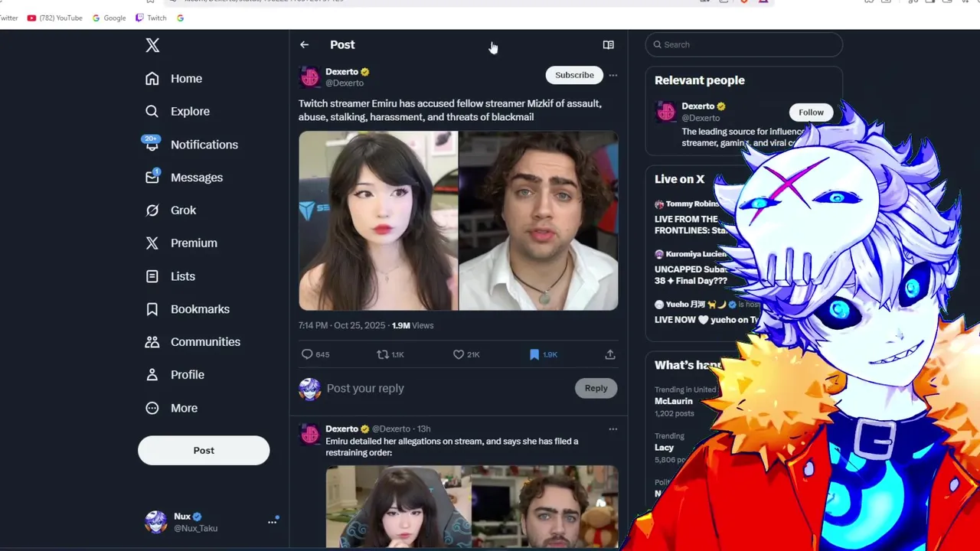The width and height of the screenshot is (980, 551).
Task: Click the Nux profile avatar
Action: tap(156, 522)
